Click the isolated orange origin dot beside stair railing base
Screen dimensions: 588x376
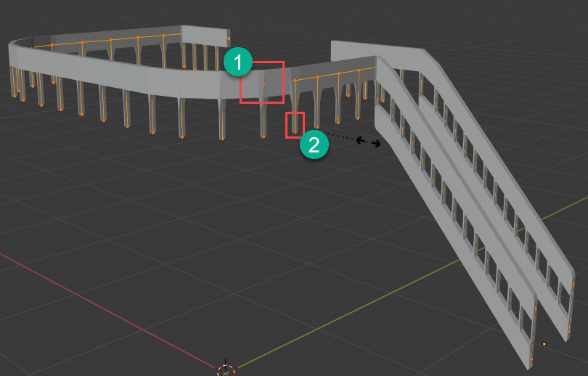pyautogui.click(x=544, y=344)
